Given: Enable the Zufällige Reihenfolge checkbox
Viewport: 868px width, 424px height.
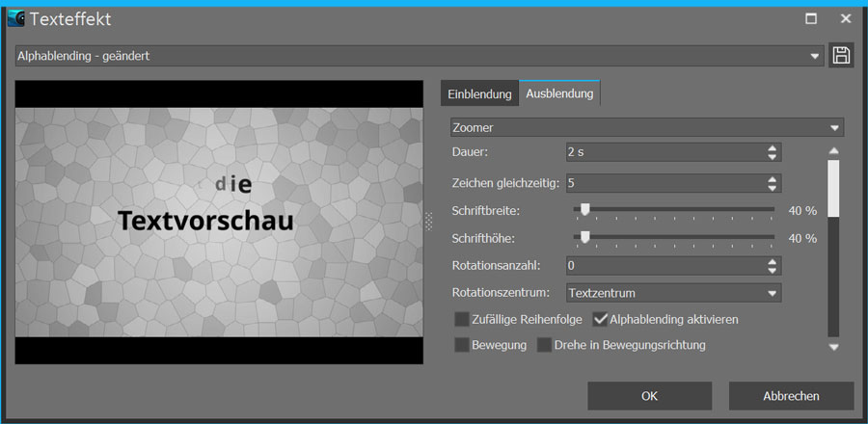Looking at the screenshot, I should coord(462,319).
